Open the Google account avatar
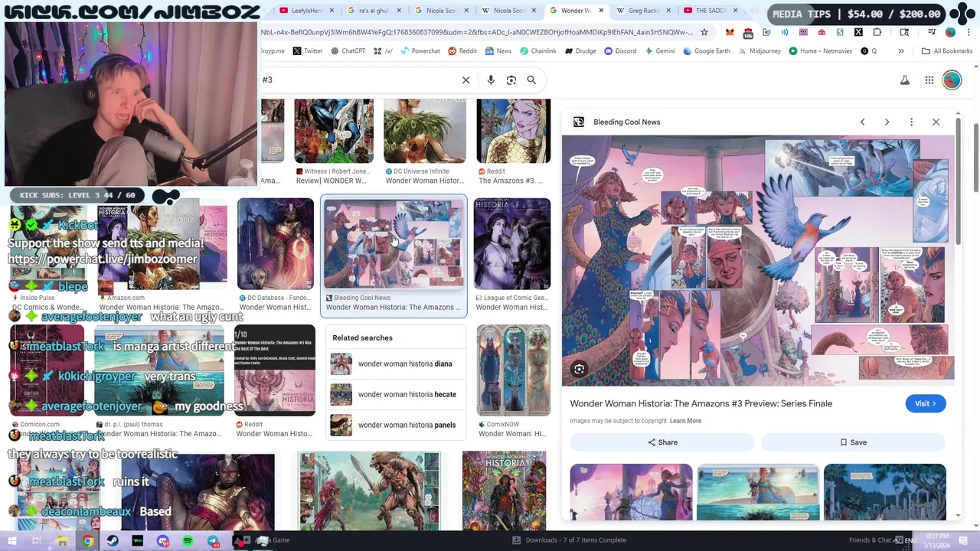The width and height of the screenshot is (980, 551). coord(952,80)
